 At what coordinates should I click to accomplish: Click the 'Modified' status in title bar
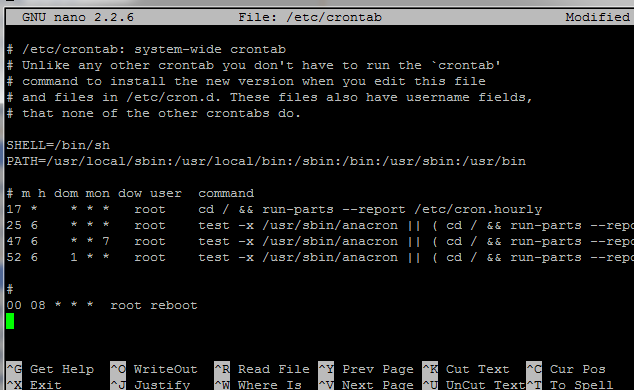coord(597,17)
